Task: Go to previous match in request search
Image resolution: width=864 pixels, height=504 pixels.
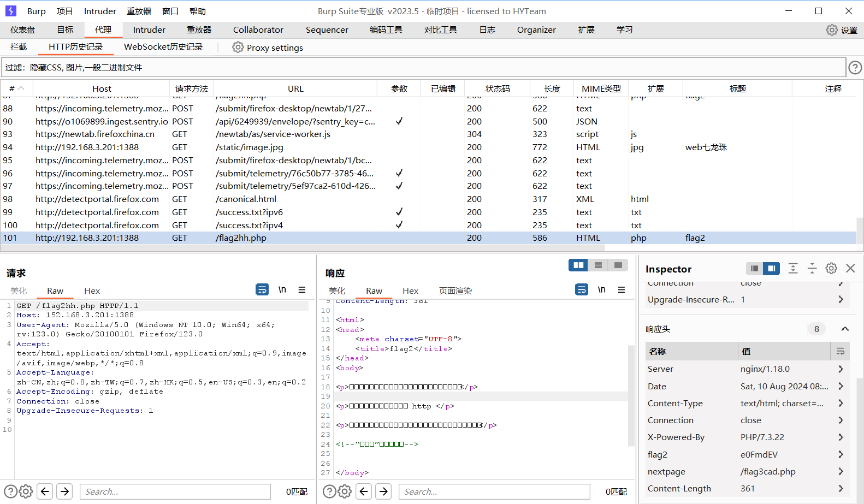Action: 45,491
